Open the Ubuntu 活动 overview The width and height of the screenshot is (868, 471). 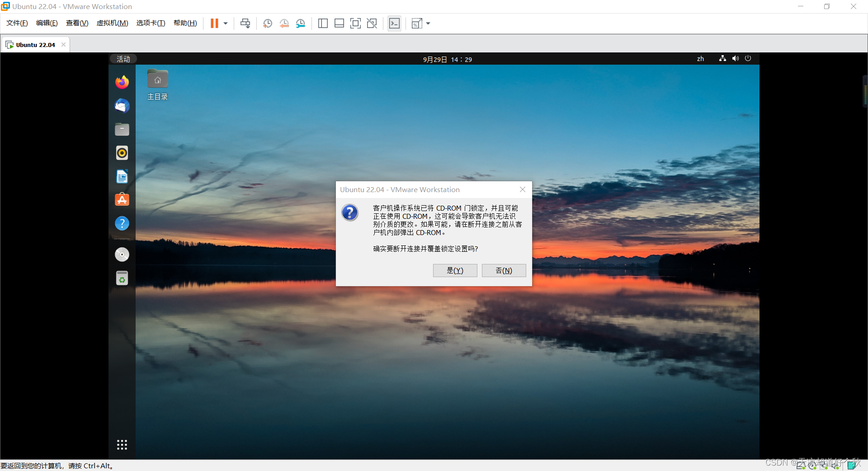click(x=123, y=59)
